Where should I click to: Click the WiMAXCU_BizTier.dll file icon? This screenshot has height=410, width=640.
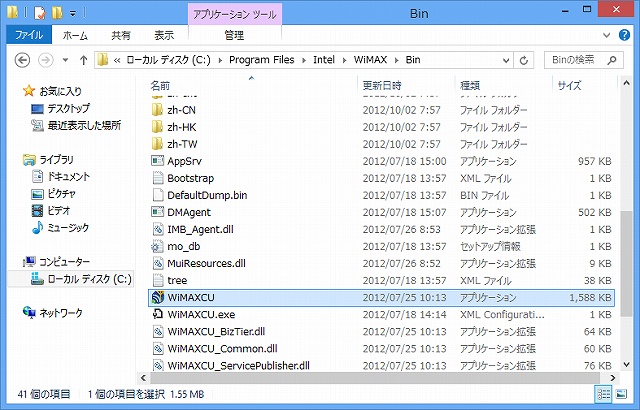(x=158, y=331)
